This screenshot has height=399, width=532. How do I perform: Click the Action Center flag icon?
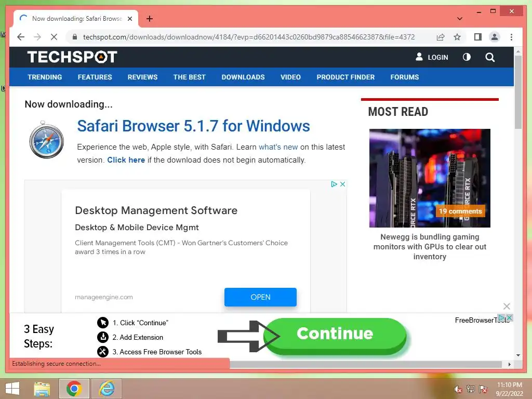(483, 389)
